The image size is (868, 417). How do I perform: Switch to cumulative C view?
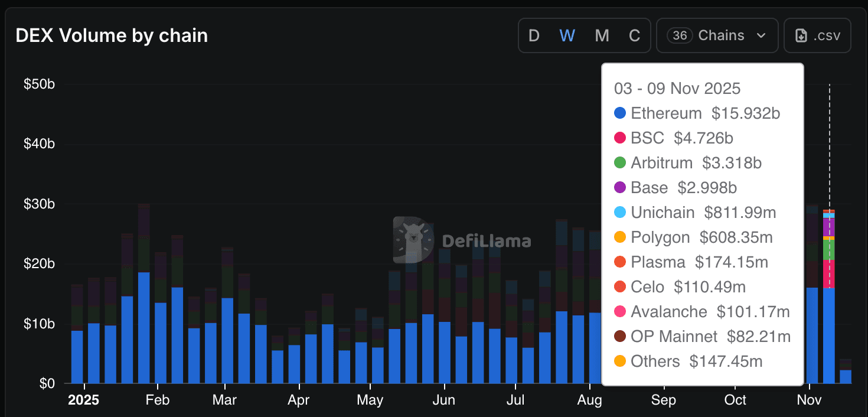[635, 36]
